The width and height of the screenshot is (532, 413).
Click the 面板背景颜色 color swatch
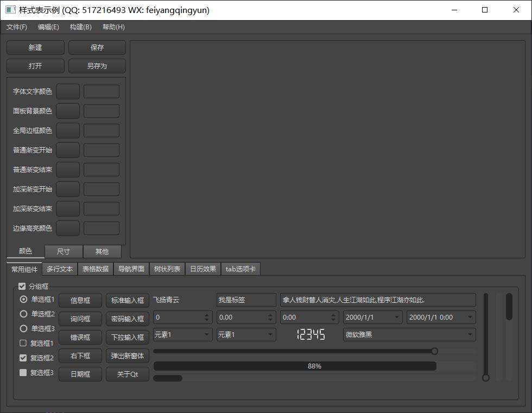68,111
